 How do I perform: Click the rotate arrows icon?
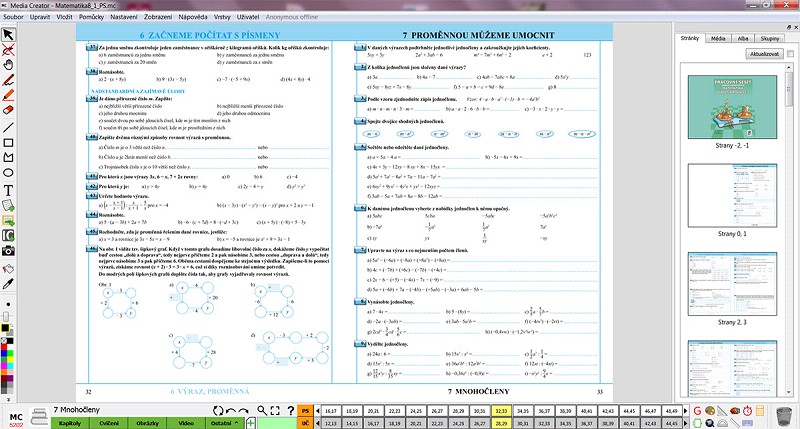point(218,410)
